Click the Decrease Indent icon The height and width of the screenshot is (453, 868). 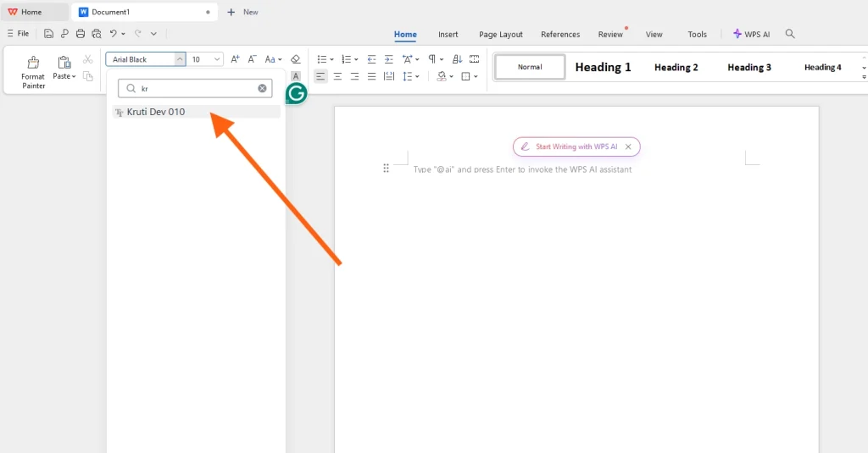[371, 59]
